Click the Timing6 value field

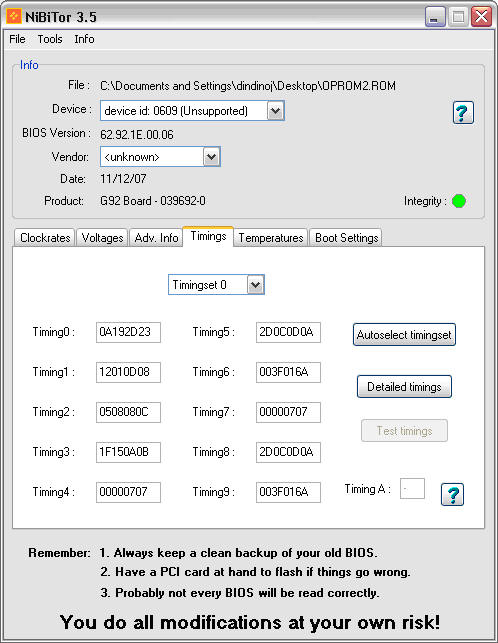[x=288, y=372]
